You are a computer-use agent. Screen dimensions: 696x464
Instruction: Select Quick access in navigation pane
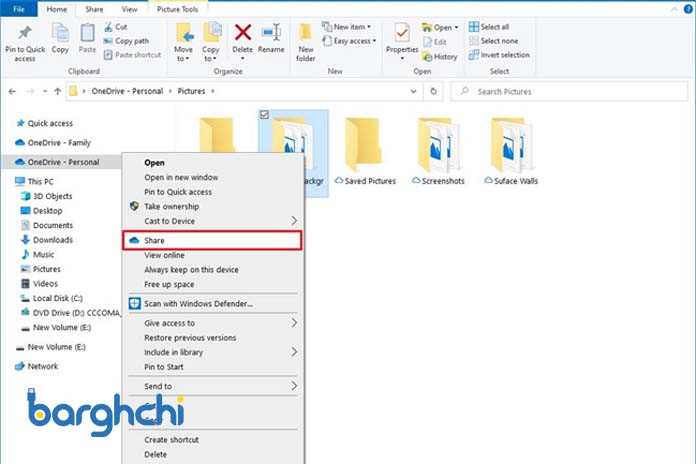44,123
